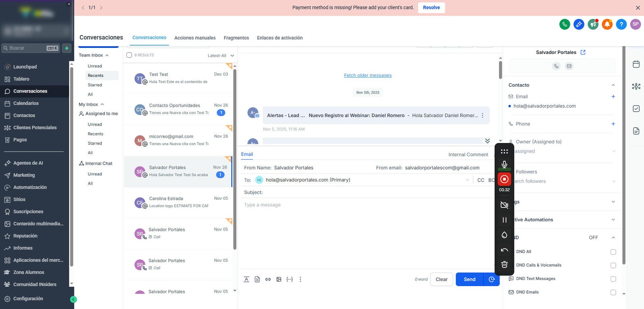
Task: Tick the select-all checkbox beside 9 RESULTS
Action: pos(129,55)
